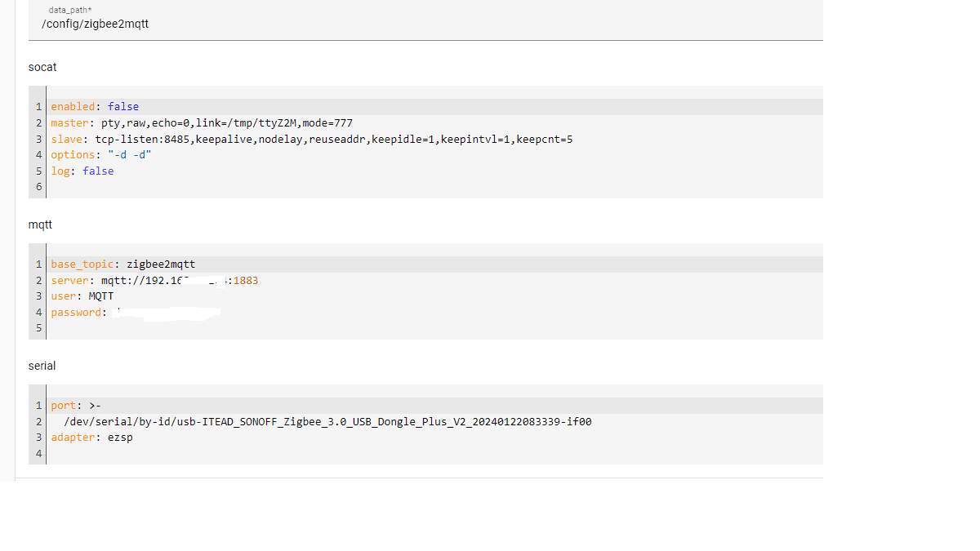Click the 'adapter: ezsp' line

pos(91,438)
